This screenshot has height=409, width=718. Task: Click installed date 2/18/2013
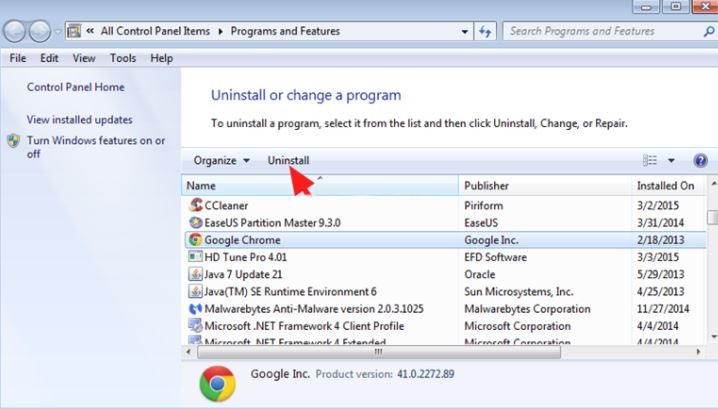pos(660,240)
